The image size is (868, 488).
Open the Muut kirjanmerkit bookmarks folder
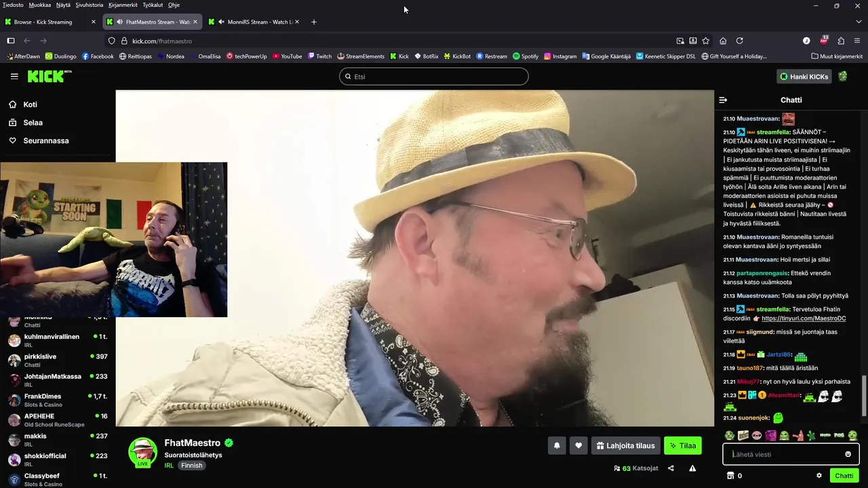tap(837, 56)
